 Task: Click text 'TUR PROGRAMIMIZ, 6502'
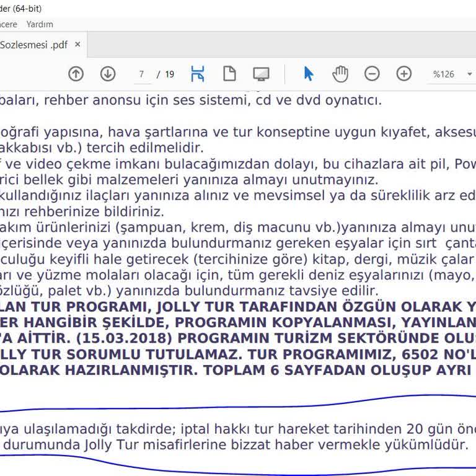(343, 355)
